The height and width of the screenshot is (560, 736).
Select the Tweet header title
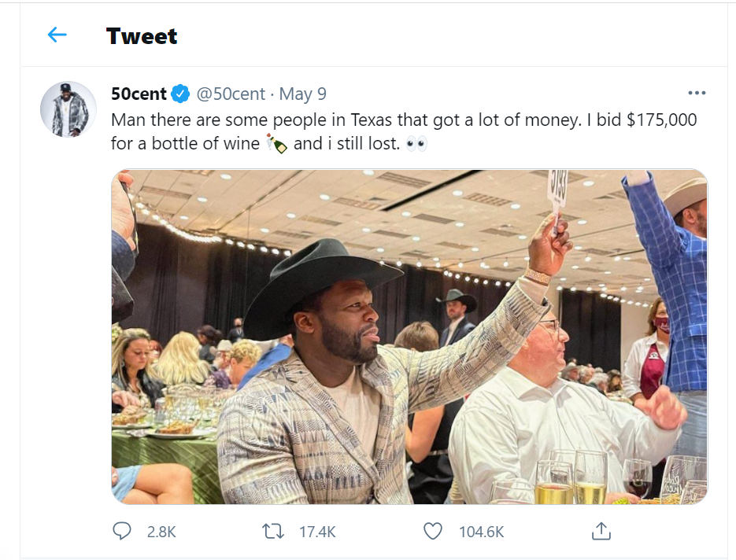pyautogui.click(x=142, y=36)
